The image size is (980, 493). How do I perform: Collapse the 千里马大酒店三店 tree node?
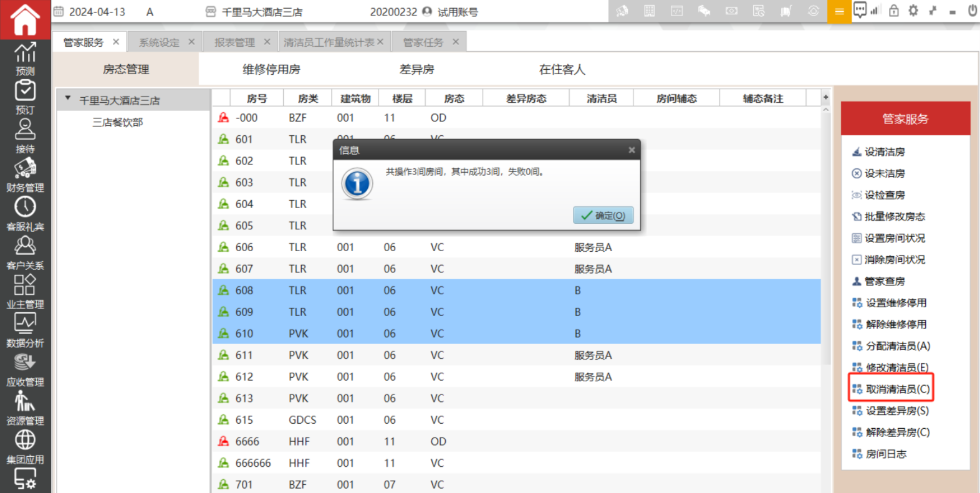pos(68,99)
